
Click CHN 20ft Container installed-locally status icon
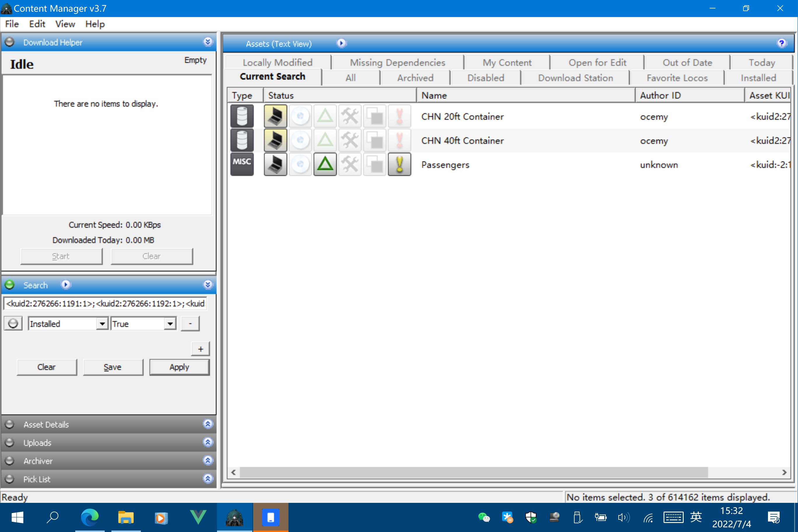tap(275, 116)
